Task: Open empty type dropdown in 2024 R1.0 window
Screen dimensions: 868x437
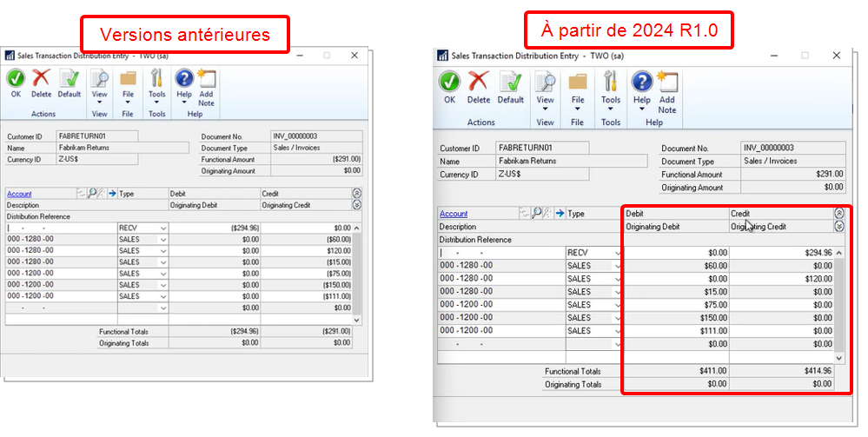Action: click(x=617, y=344)
